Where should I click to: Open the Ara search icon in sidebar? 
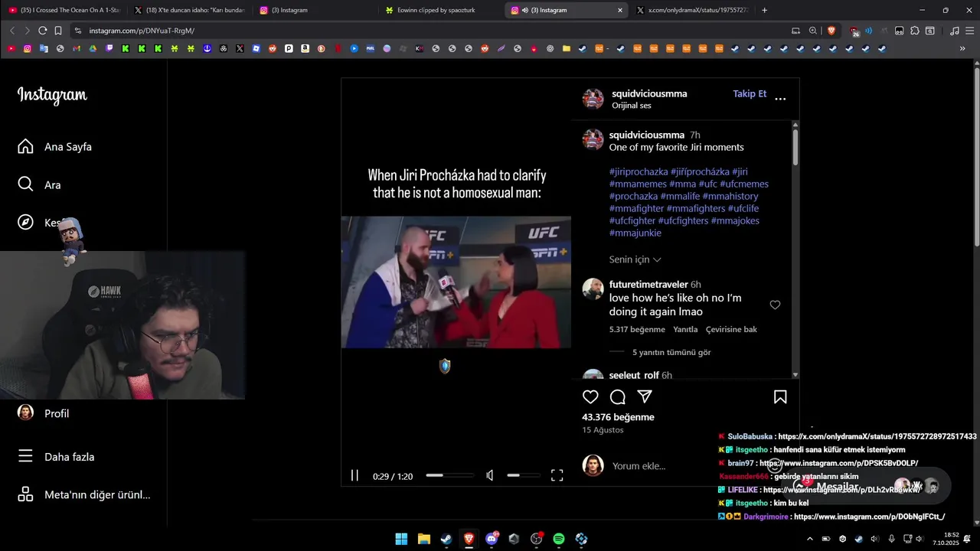(x=25, y=184)
